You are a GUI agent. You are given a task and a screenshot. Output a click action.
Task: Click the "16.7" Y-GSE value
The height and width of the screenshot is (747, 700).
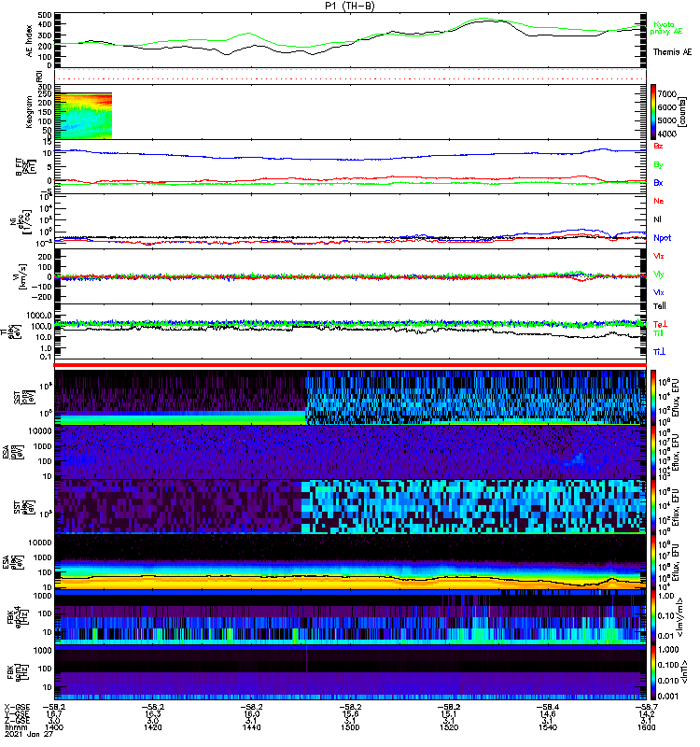pyautogui.click(x=54, y=713)
